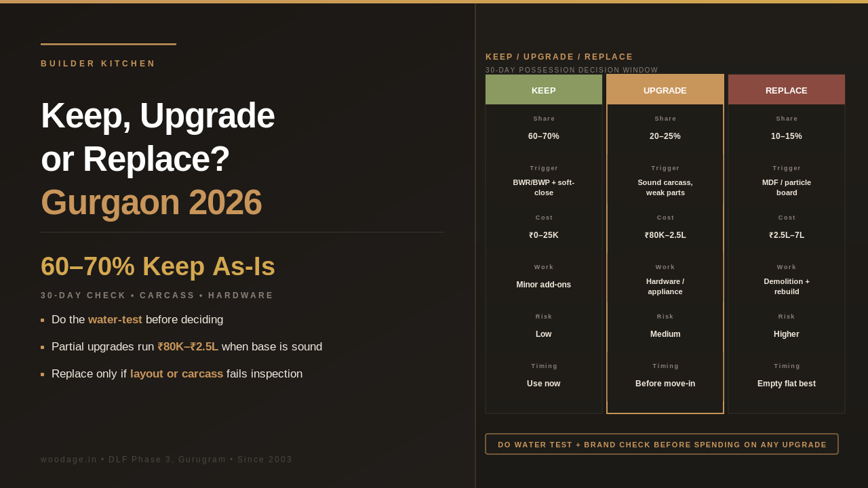Image resolution: width=868 pixels, height=488 pixels.
Task: Select the UPGRADE column header
Action: click(x=665, y=89)
